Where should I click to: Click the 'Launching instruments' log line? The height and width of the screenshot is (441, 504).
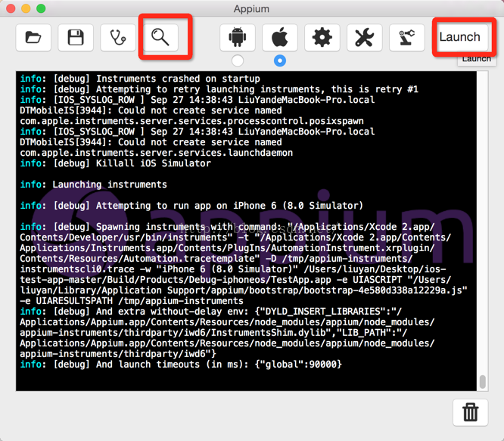click(x=94, y=185)
